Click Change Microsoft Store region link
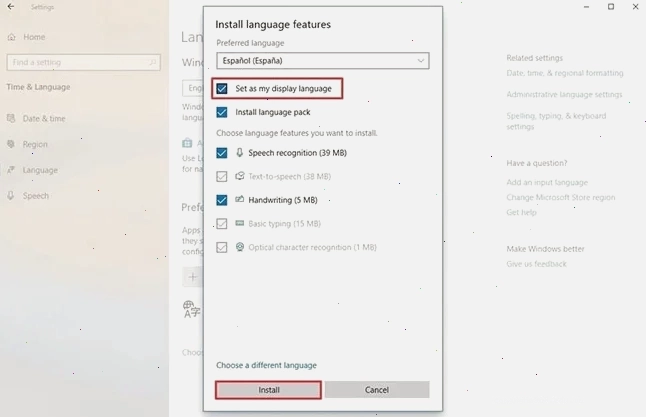Screen dimensions: 646x417 pos(561,197)
